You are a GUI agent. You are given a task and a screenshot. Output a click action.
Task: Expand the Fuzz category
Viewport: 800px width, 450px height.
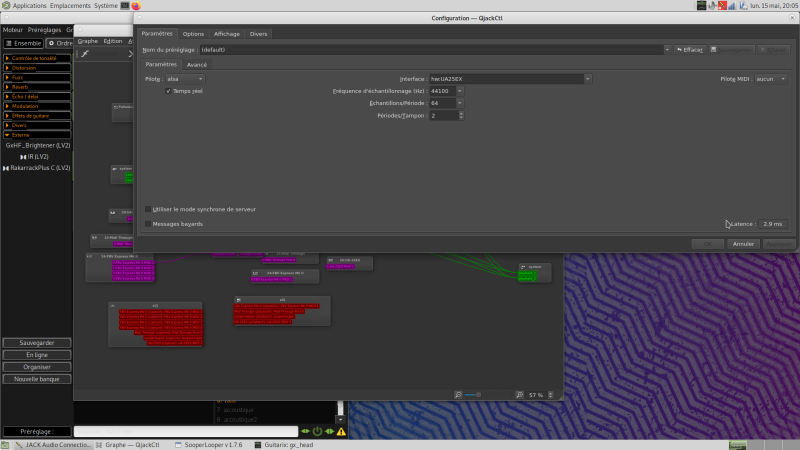coord(37,78)
